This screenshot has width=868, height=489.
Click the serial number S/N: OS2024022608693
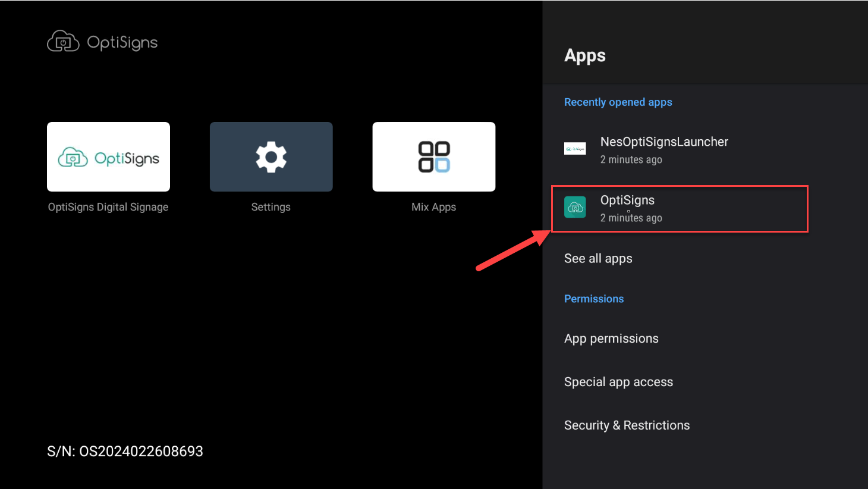tap(125, 452)
